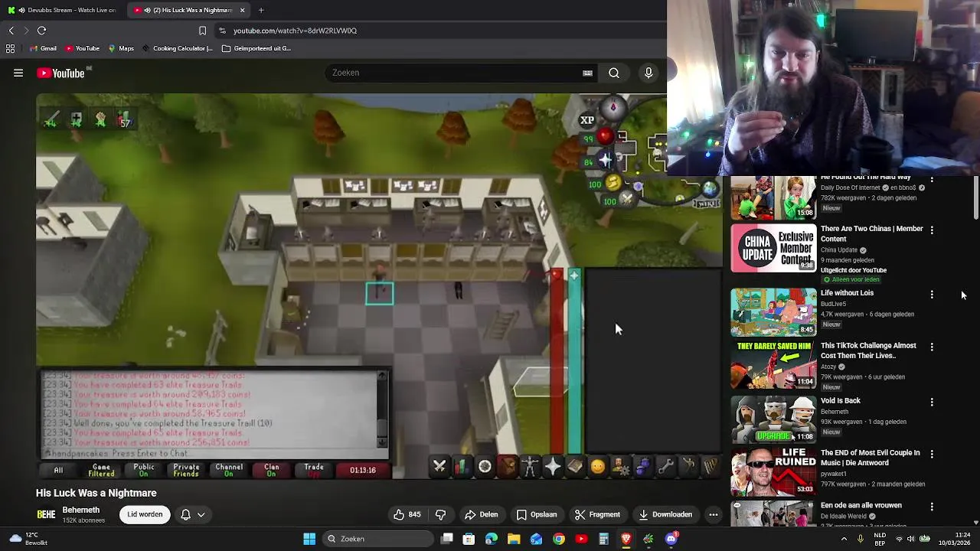Toggle the Private Friends chat tab
Image resolution: width=980 pixels, height=551 pixels.
[186, 470]
